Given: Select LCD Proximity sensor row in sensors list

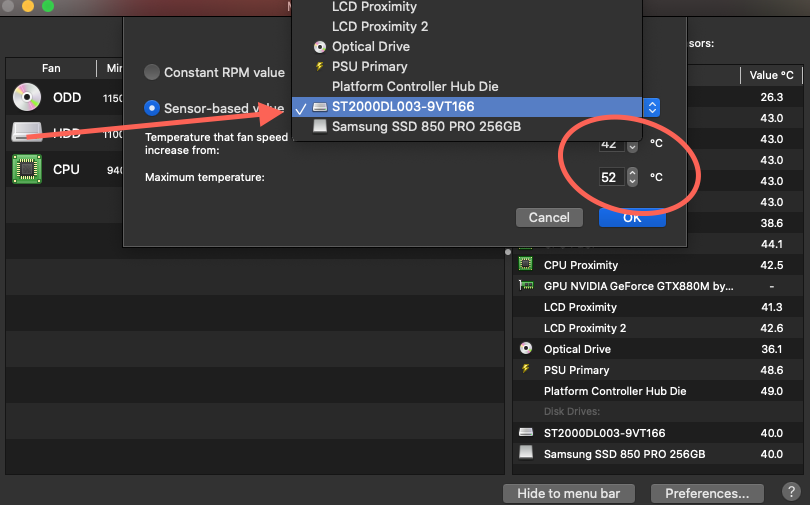Looking at the screenshot, I should 658,307.
